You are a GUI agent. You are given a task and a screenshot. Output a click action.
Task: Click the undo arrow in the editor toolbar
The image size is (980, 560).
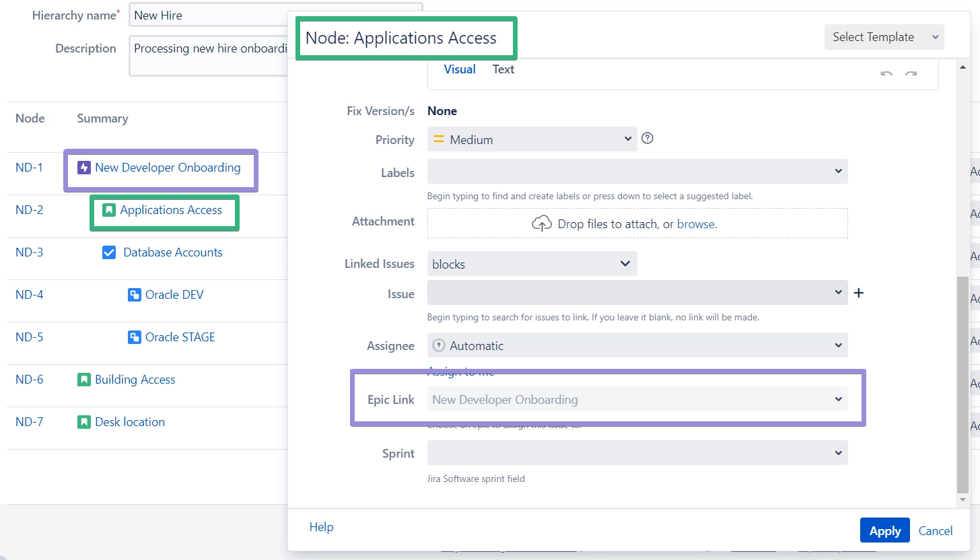(886, 73)
